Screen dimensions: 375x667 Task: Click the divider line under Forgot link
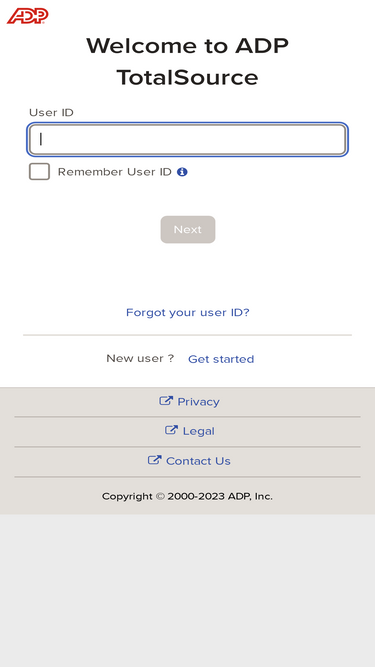(x=188, y=335)
